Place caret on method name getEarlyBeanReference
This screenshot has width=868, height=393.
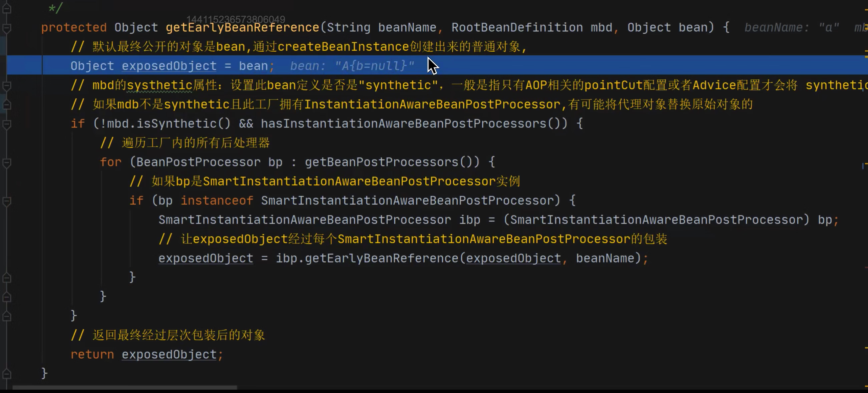pos(242,27)
